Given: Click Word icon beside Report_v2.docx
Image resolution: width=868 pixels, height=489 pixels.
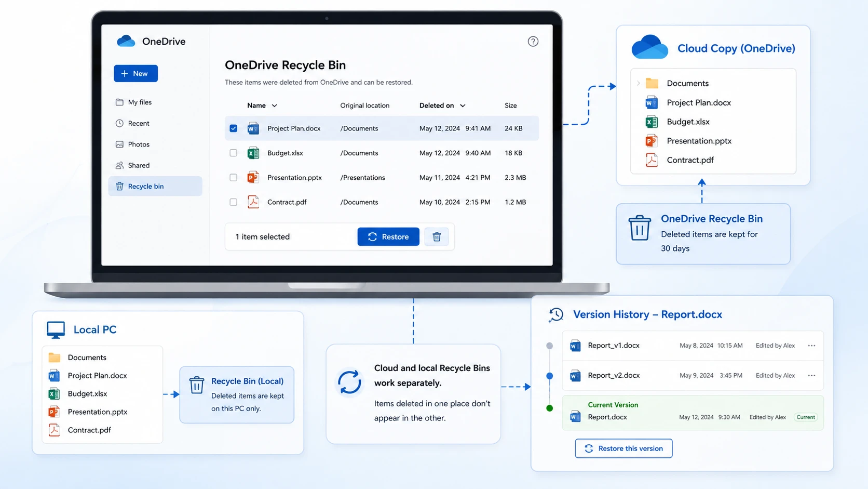Looking at the screenshot, I should [575, 375].
